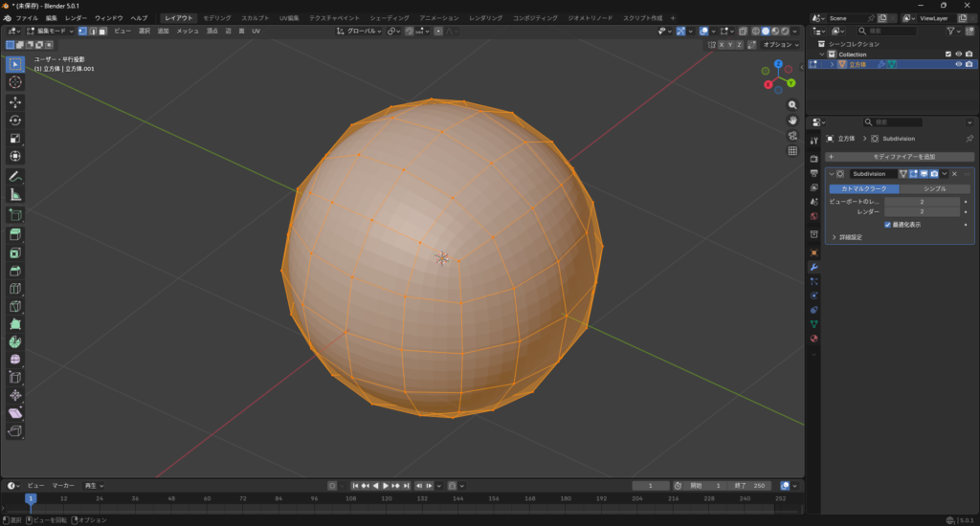Toggle Collection exclude checkbox in outliner
980x526 pixels.
tap(948, 54)
